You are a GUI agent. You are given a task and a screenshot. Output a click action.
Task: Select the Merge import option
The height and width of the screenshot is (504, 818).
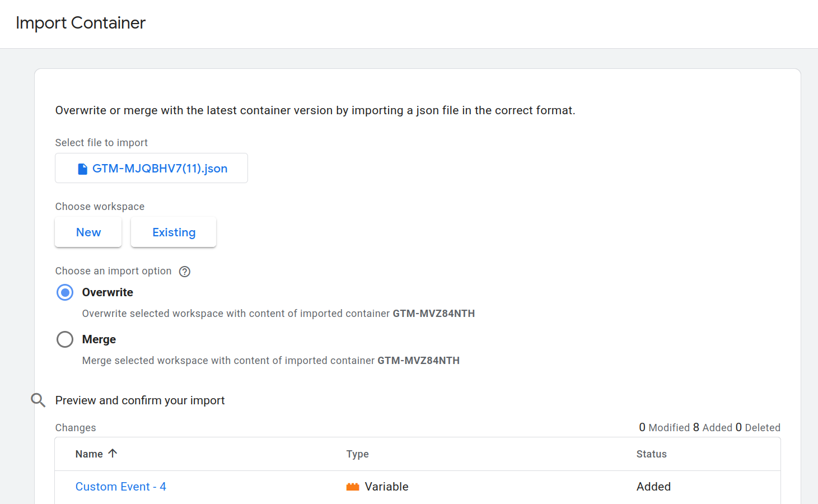(65, 339)
